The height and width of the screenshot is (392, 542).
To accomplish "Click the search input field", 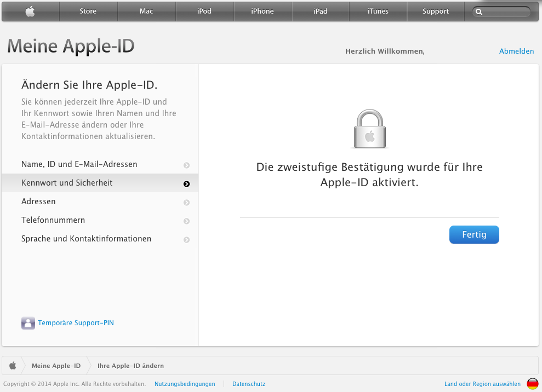I will (x=501, y=11).
